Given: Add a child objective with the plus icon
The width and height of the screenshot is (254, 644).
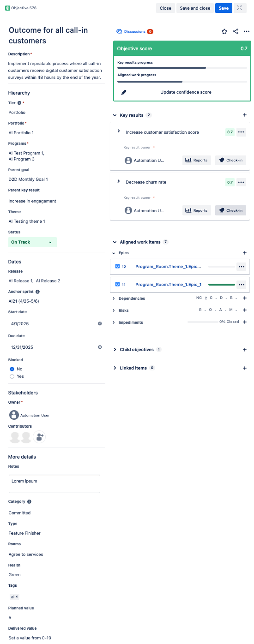Looking at the screenshot, I should point(245,350).
